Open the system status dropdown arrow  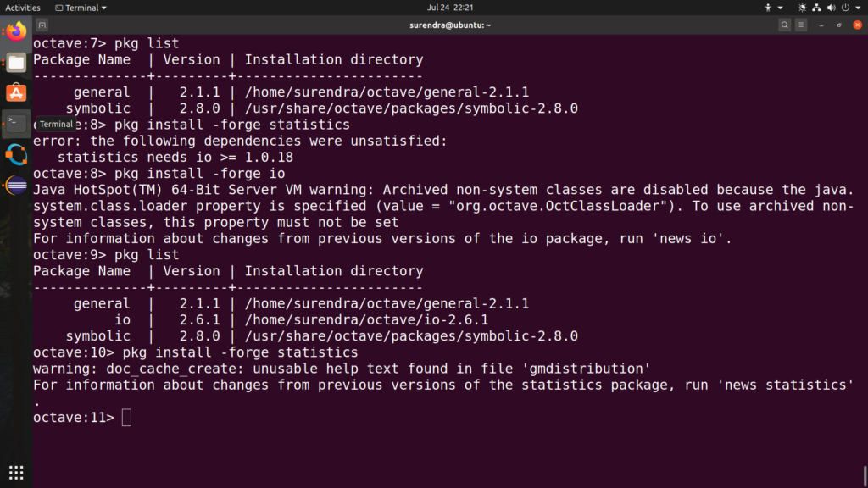coord(858,8)
